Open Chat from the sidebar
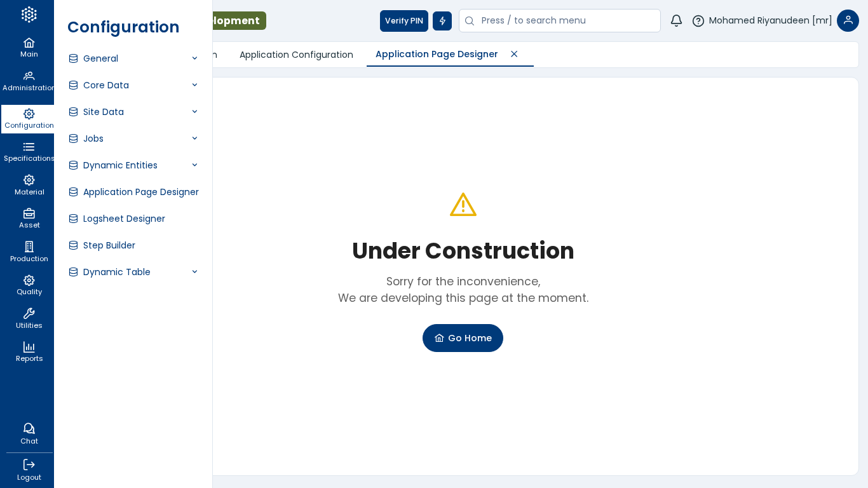Screen dimensions: 868x488 [x=29, y=433]
